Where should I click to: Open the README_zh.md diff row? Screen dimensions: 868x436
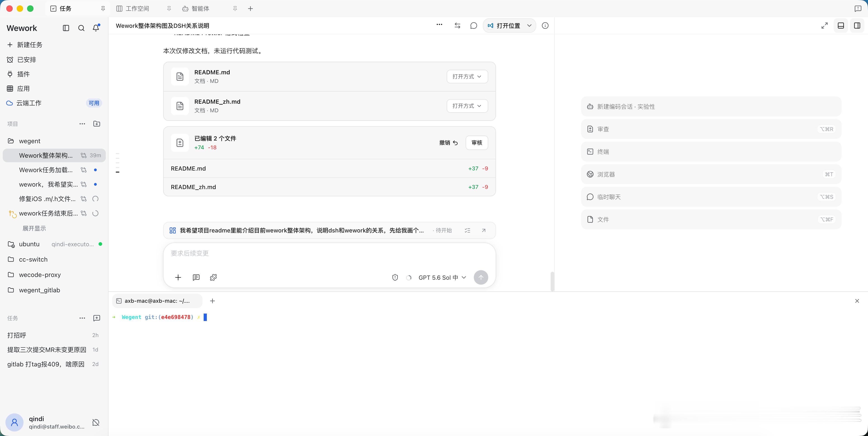(x=329, y=187)
